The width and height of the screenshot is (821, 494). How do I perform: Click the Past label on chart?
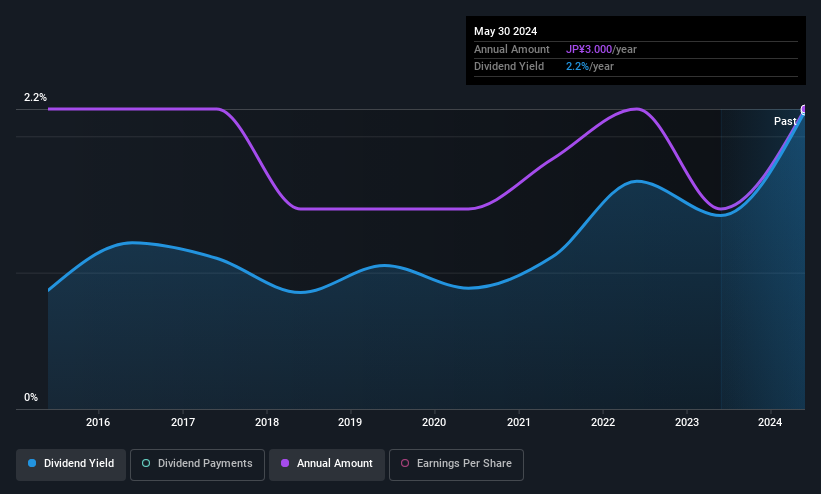[785, 122]
